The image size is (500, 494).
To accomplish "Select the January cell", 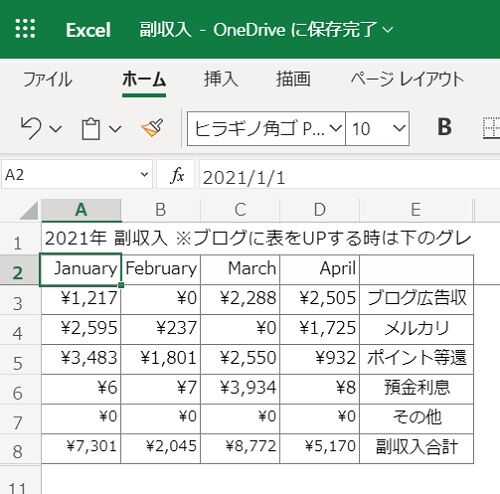I will (x=81, y=270).
